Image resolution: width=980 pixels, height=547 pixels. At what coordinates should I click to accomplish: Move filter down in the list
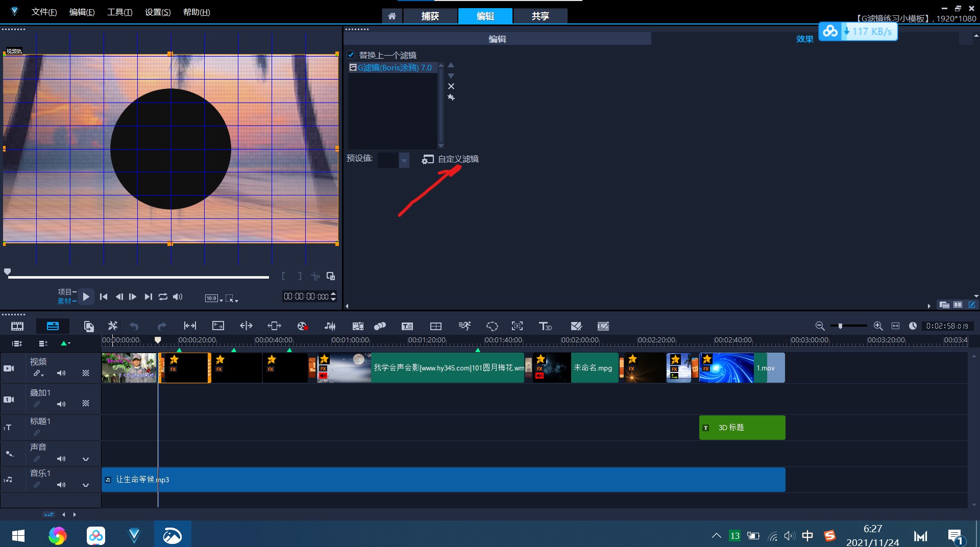click(451, 76)
